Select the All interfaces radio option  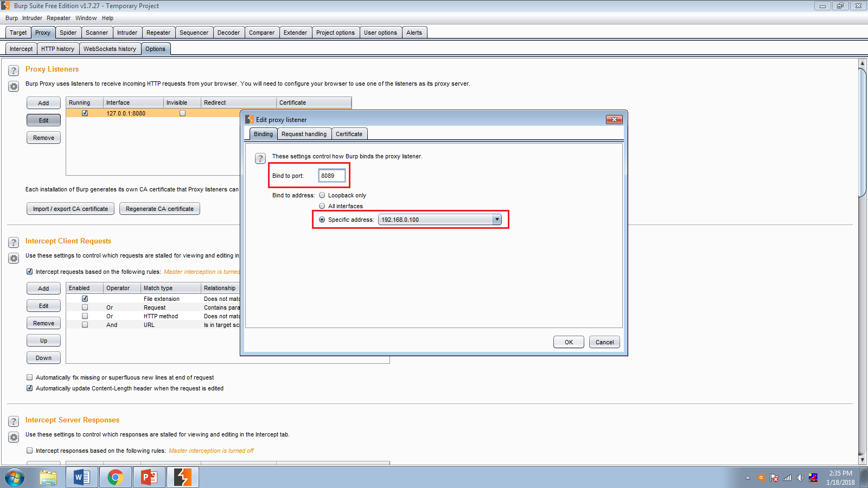point(322,206)
